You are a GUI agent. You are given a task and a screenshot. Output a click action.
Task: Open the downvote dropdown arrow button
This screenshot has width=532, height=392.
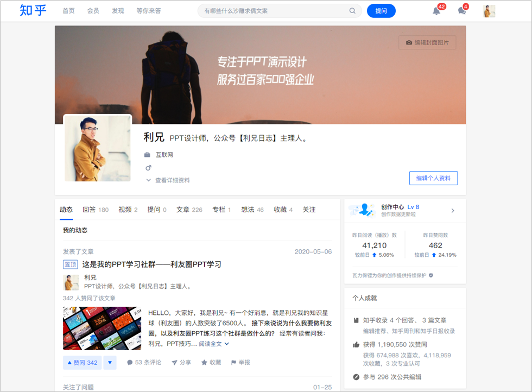tap(110, 363)
